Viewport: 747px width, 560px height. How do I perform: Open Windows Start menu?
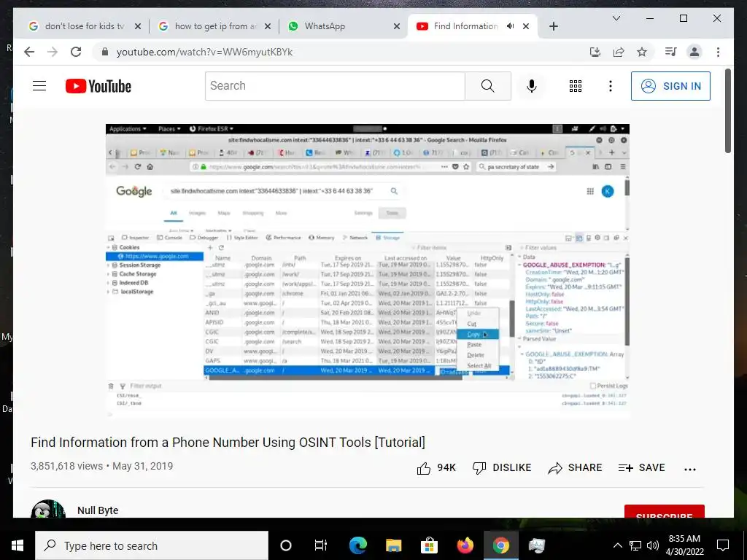[18, 545]
